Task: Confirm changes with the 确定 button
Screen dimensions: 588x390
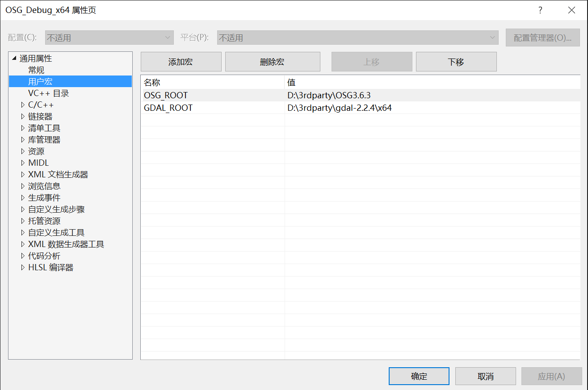Action: tap(419, 376)
